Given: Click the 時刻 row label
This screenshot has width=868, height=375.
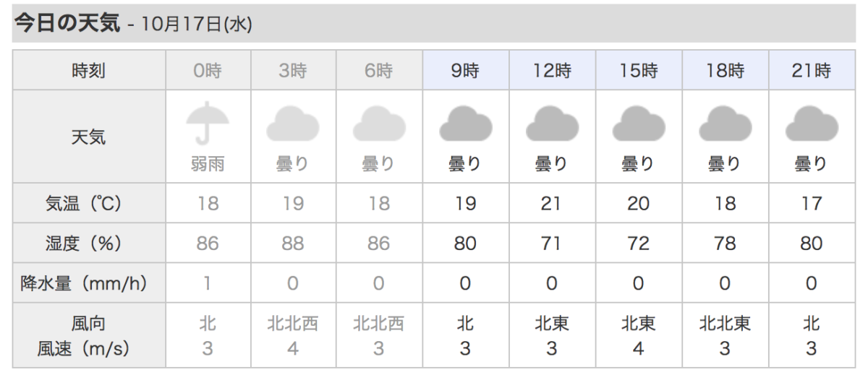Looking at the screenshot, I should point(88,70).
